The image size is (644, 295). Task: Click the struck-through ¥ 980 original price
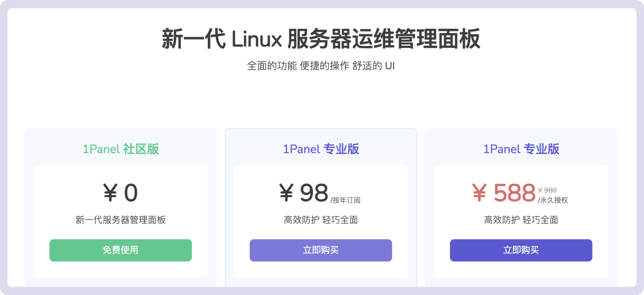547,190
